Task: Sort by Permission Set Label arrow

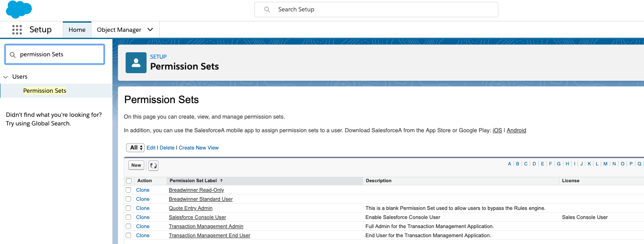Action: [222, 180]
